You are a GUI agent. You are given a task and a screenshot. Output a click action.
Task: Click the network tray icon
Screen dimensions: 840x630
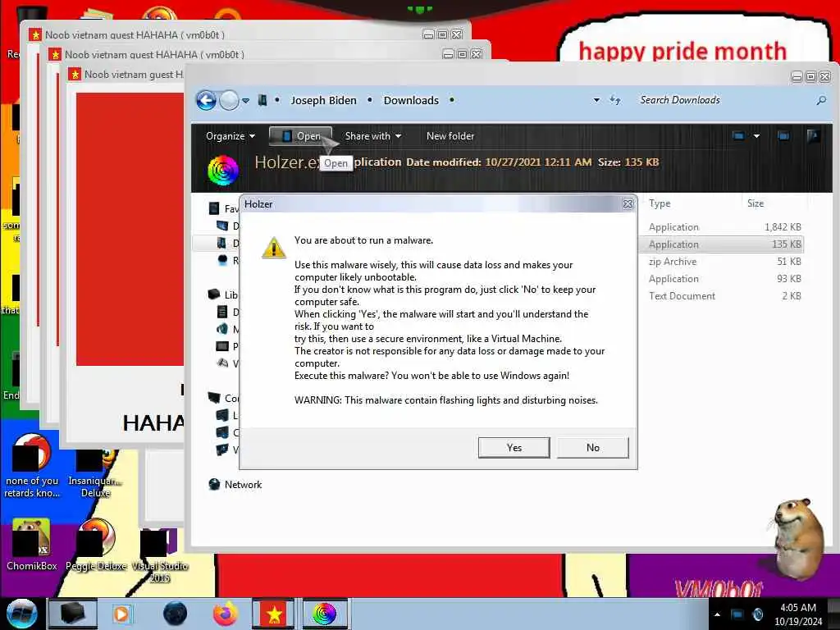click(x=737, y=614)
